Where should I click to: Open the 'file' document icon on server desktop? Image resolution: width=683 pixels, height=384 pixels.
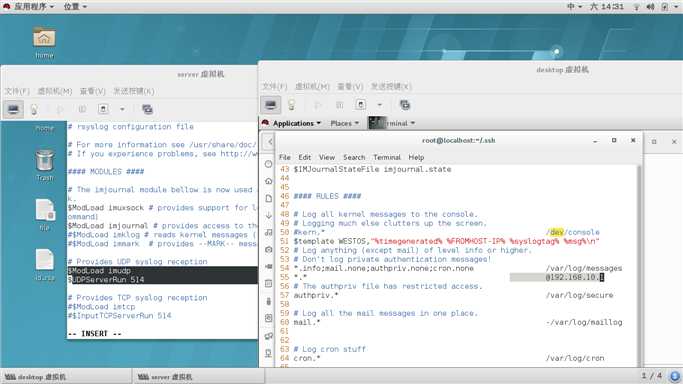(45, 214)
